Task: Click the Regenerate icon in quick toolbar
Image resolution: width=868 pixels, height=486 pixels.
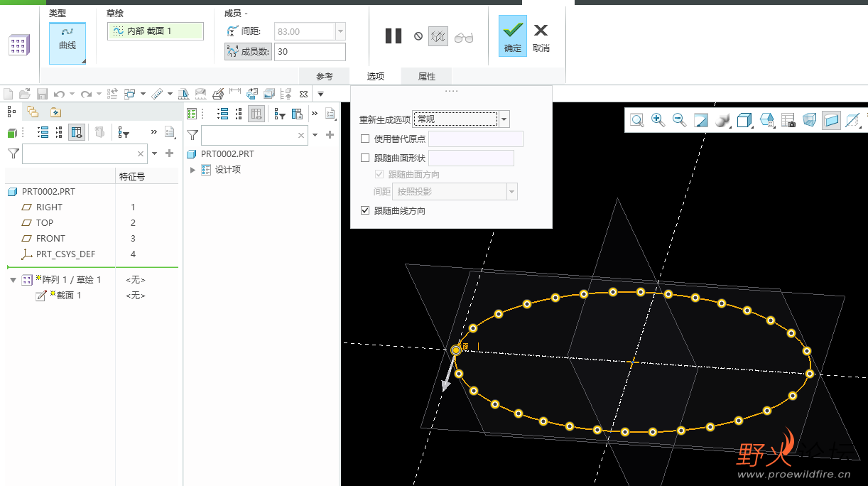Action: (x=112, y=94)
